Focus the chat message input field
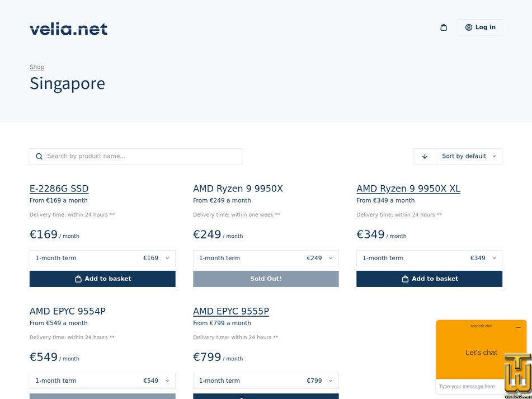Image resolution: width=532 pixels, height=399 pixels. 469,387
